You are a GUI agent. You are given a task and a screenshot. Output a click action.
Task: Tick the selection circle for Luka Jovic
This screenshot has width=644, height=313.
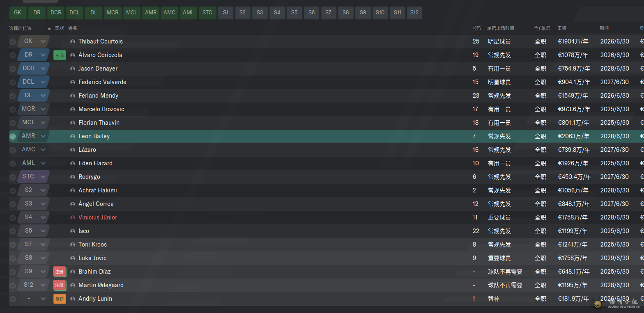pyautogui.click(x=13, y=258)
